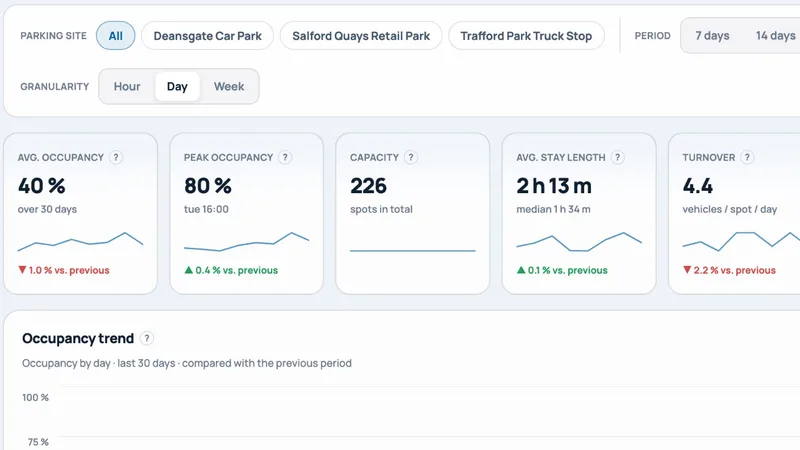The width and height of the screenshot is (800, 450).
Task: Select the 75 % axis label
Action: tap(38, 442)
